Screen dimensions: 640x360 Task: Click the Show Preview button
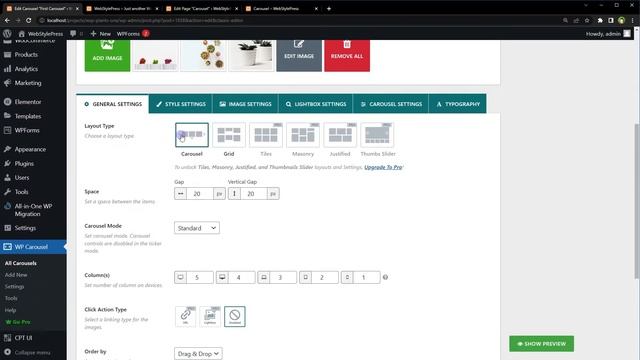tap(541, 344)
